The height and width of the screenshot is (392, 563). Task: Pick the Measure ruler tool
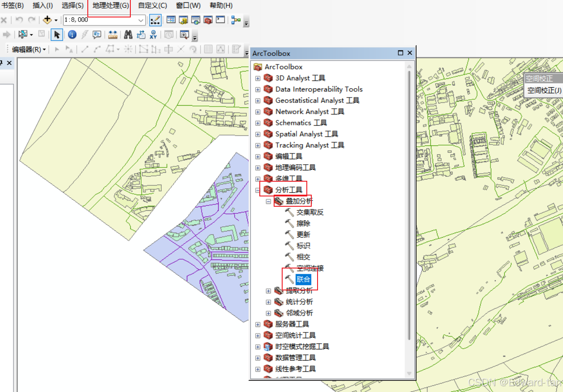point(113,34)
